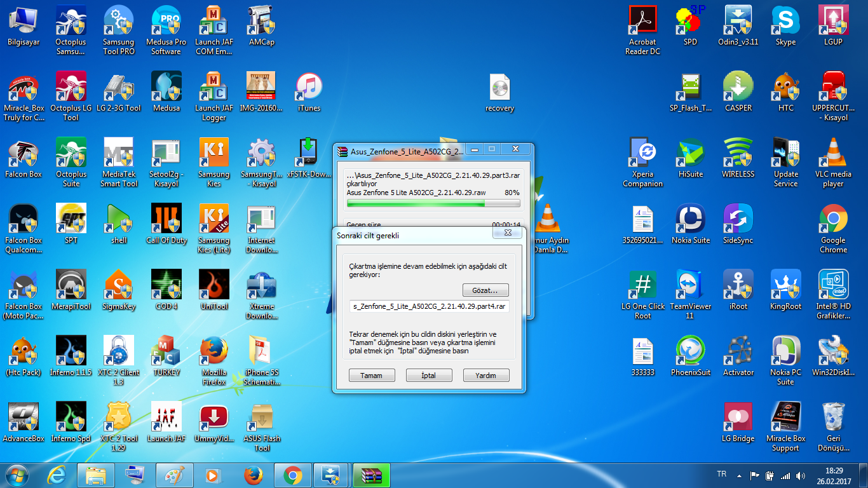Open Internet Explorer from taskbar
The width and height of the screenshot is (868, 488).
57,475
